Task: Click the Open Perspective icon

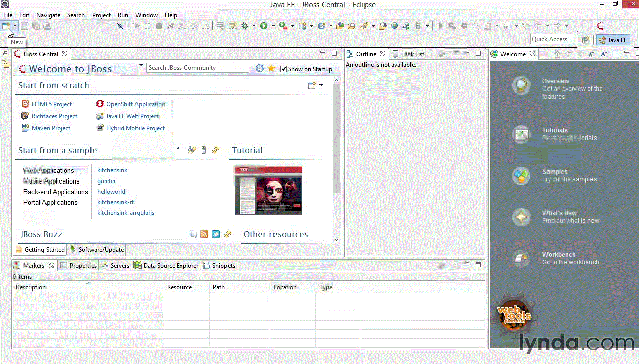Action: tap(586, 40)
